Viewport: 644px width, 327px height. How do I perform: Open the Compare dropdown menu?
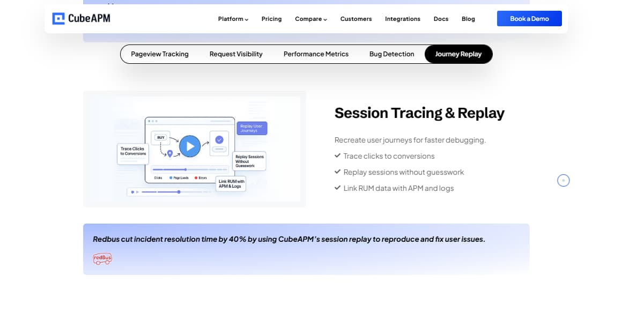coord(310,19)
